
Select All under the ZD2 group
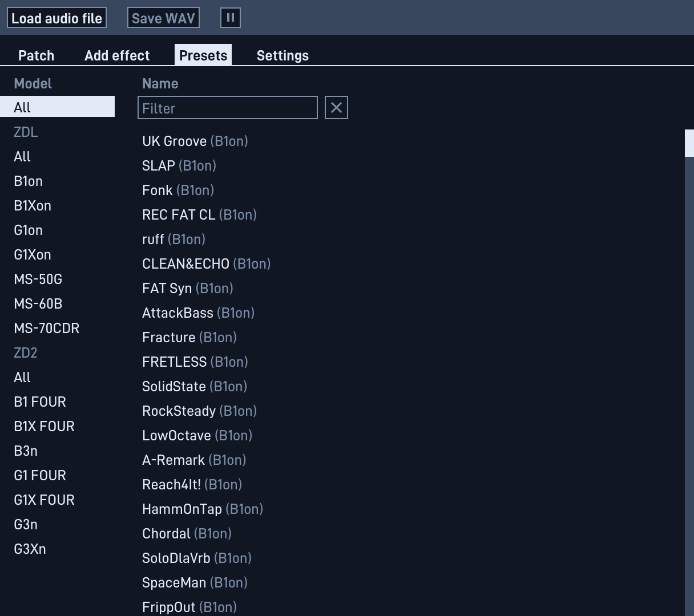pyautogui.click(x=57, y=377)
